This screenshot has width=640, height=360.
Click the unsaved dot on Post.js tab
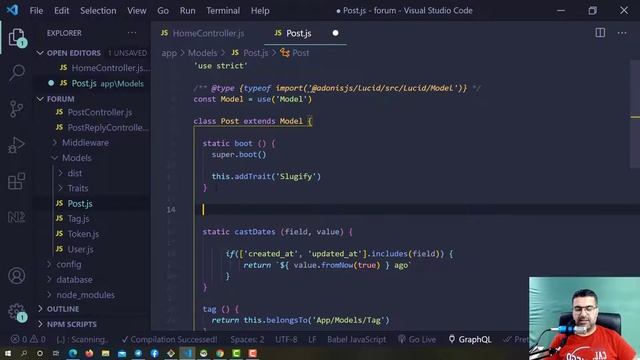335,33
